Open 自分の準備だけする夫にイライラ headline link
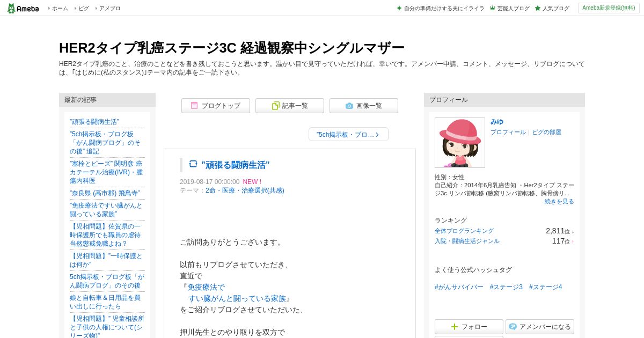Screen dimensions: 644x338 tap(444, 9)
